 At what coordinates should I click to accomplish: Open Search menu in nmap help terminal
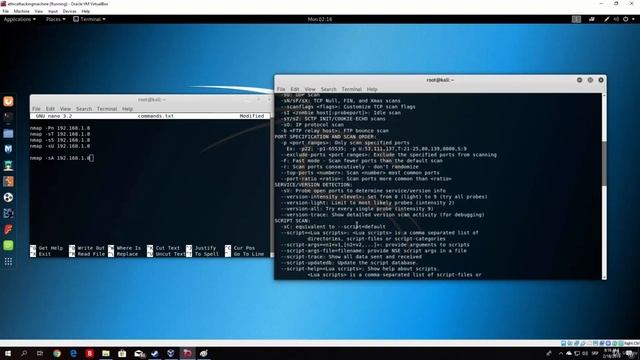coord(329,89)
